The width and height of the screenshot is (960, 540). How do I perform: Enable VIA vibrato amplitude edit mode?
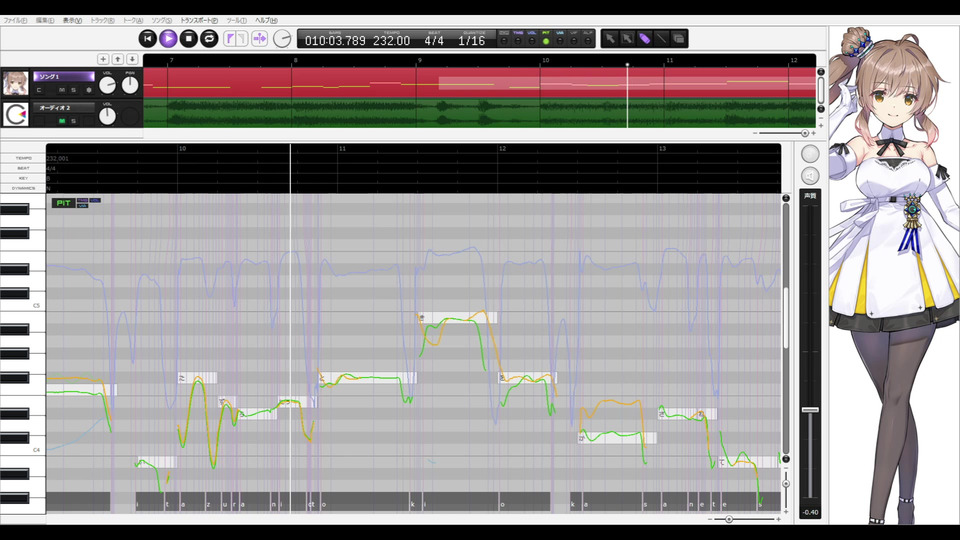(574, 41)
